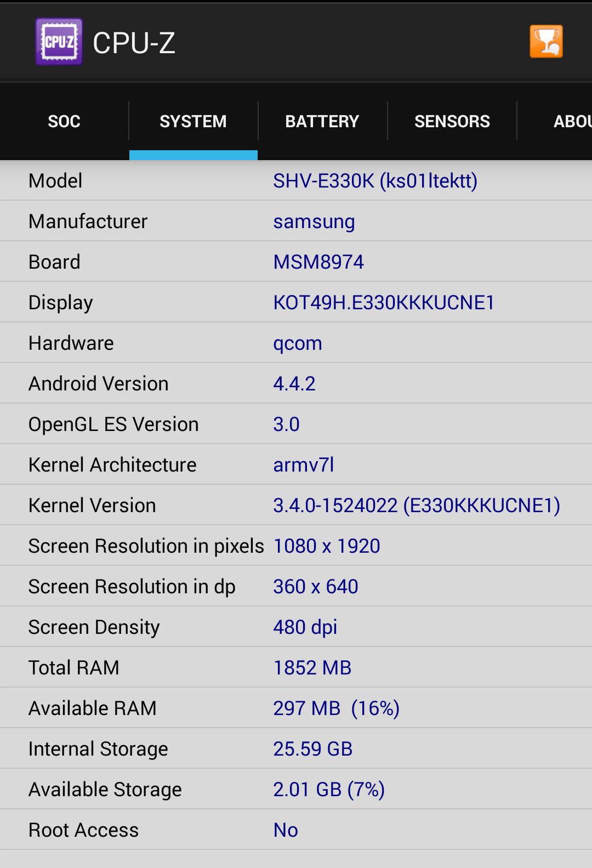
Task: Select the Kernel Architecture armv7l value
Action: (304, 465)
